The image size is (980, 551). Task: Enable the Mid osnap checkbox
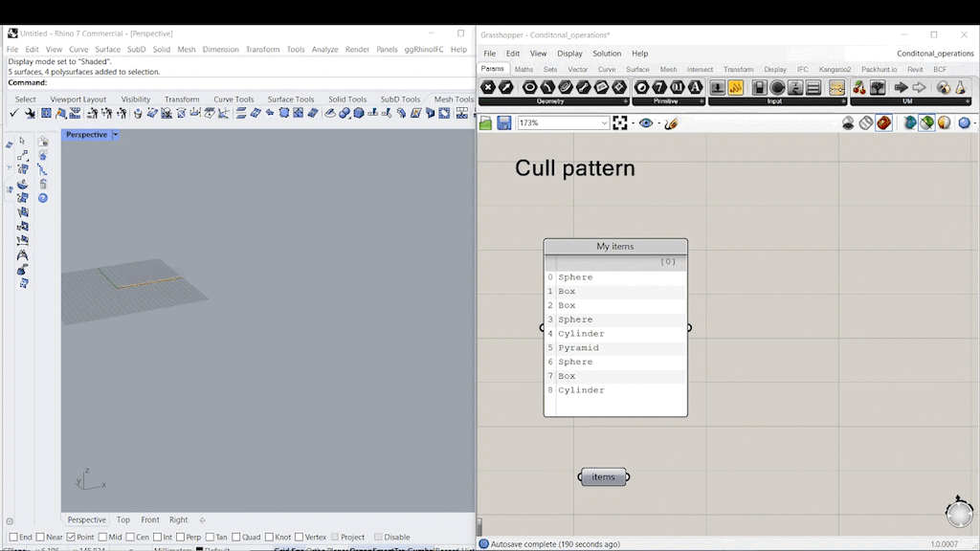click(102, 538)
